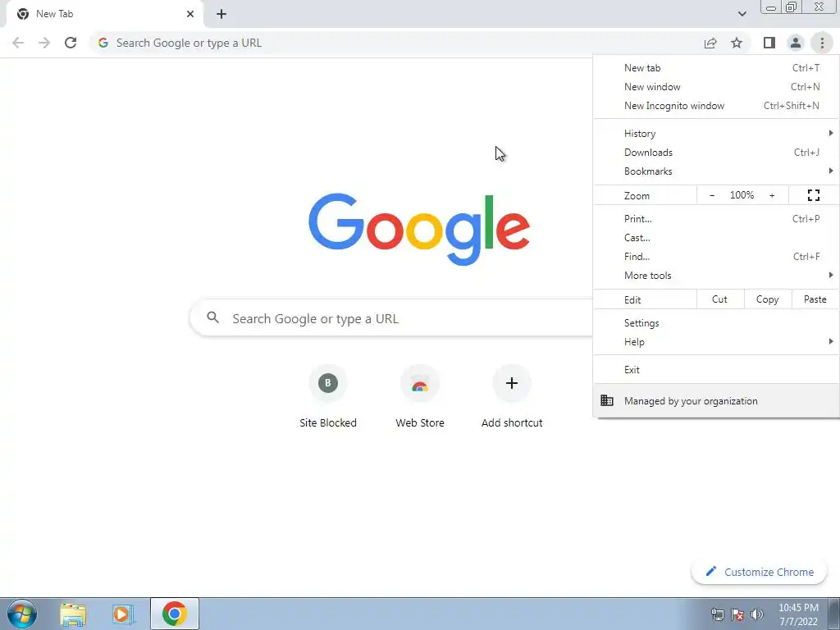Select New tab menu item
This screenshot has width=840, height=630.
(716, 68)
